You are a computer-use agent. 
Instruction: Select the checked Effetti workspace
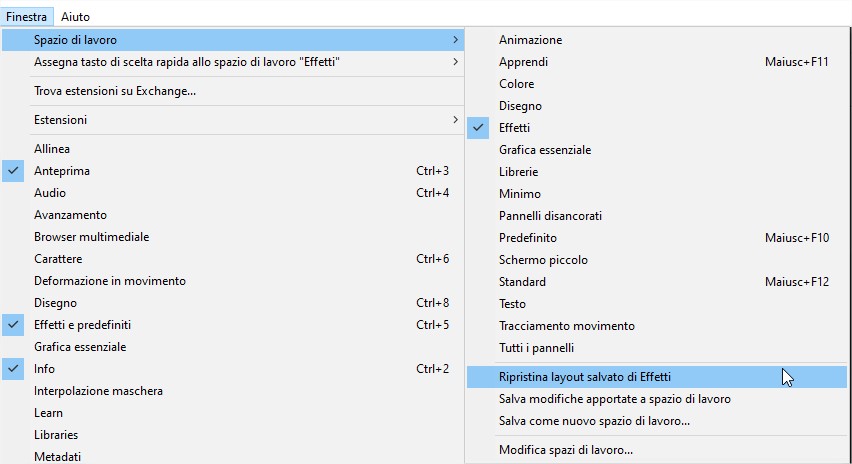pyautogui.click(x=515, y=128)
